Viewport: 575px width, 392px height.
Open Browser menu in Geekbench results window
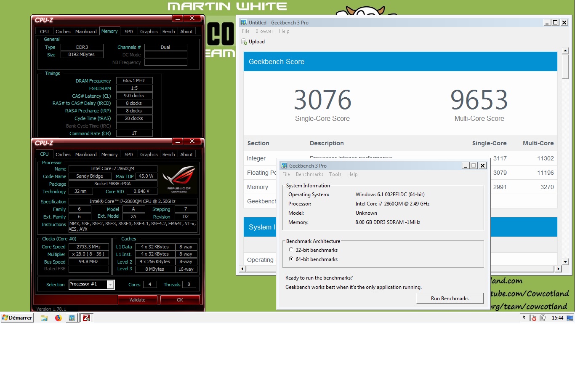[264, 31]
